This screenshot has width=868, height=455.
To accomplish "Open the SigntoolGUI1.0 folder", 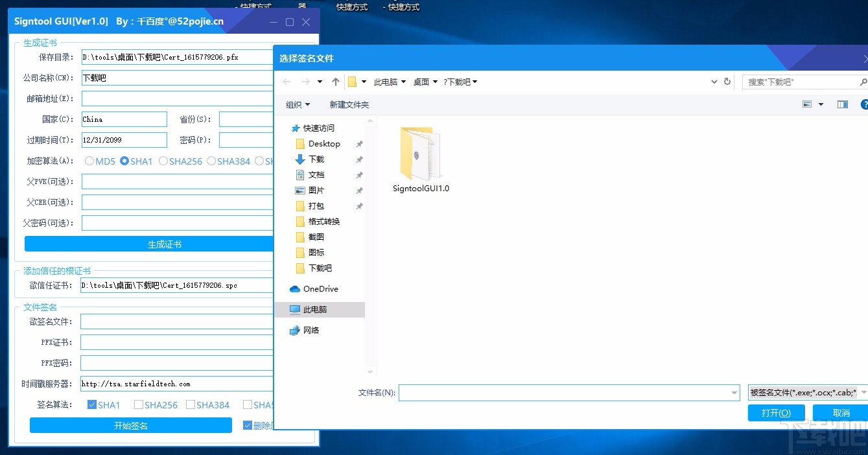I will coord(420,156).
